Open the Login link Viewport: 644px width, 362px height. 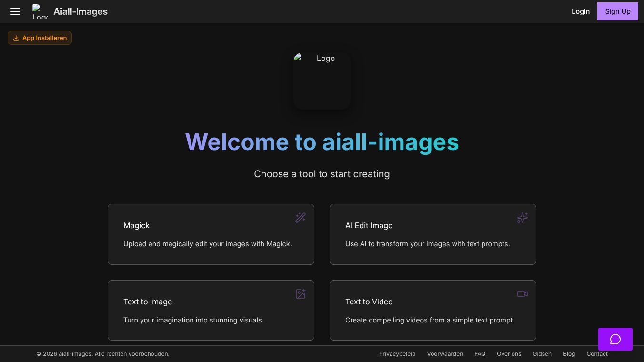coord(581,11)
